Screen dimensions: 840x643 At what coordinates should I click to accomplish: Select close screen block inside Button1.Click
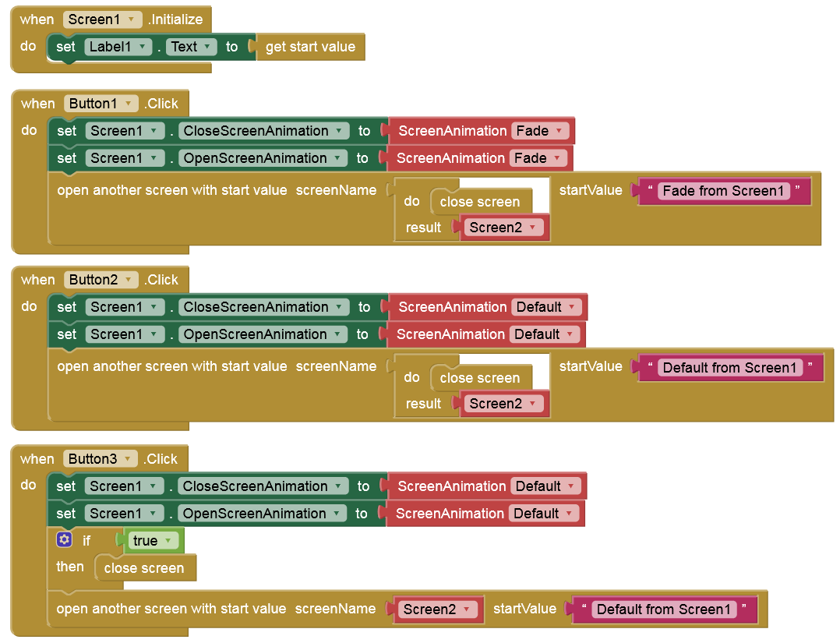[x=481, y=201]
